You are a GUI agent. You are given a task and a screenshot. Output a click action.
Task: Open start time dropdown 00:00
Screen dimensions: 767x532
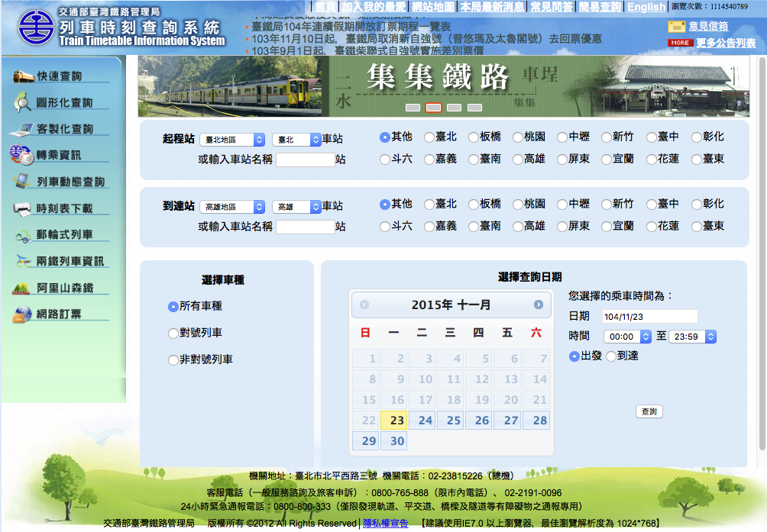(627, 337)
